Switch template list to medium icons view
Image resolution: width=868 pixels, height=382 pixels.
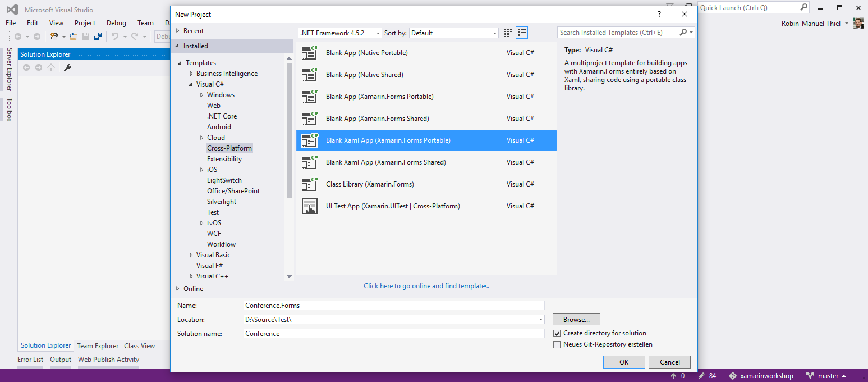tap(522, 33)
